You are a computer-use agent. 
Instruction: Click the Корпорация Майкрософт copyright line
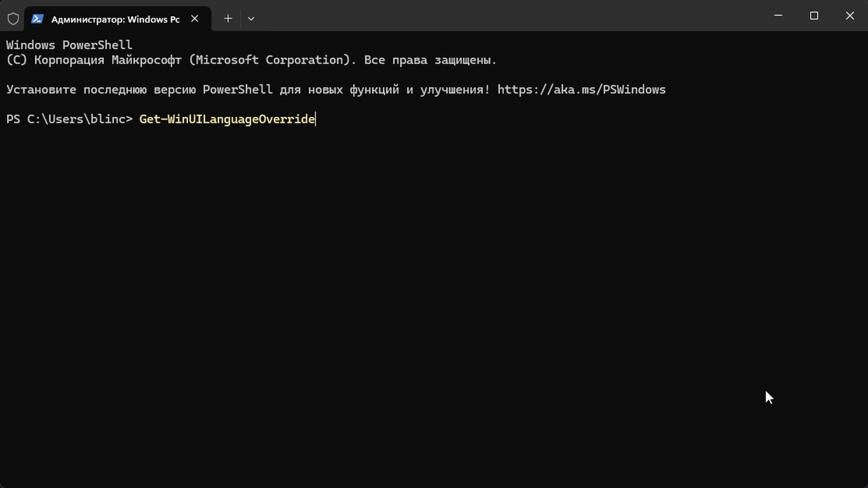coord(251,60)
